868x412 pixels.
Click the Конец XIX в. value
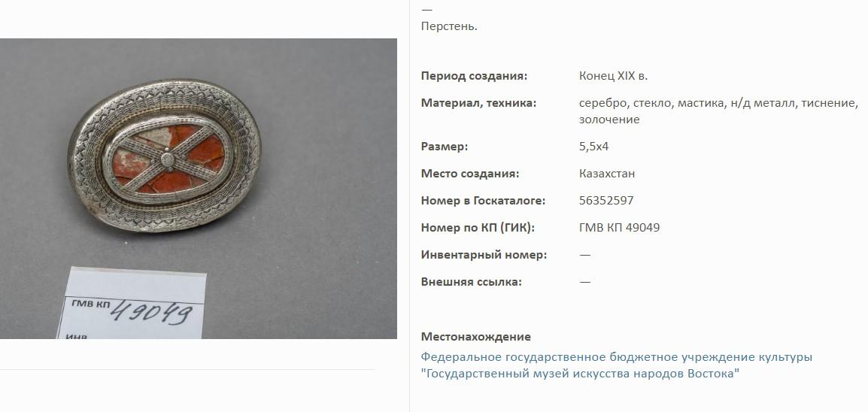point(613,77)
